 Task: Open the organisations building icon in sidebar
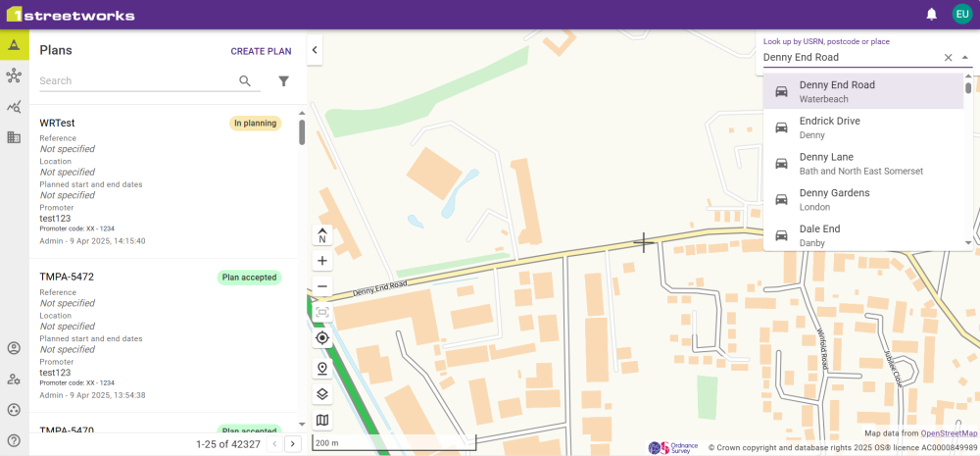pos(14,137)
